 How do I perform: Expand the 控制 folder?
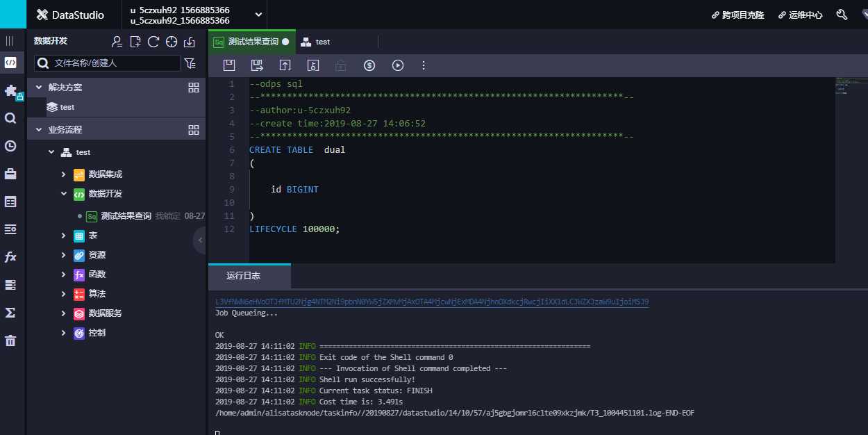pyautogui.click(x=64, y=333)
